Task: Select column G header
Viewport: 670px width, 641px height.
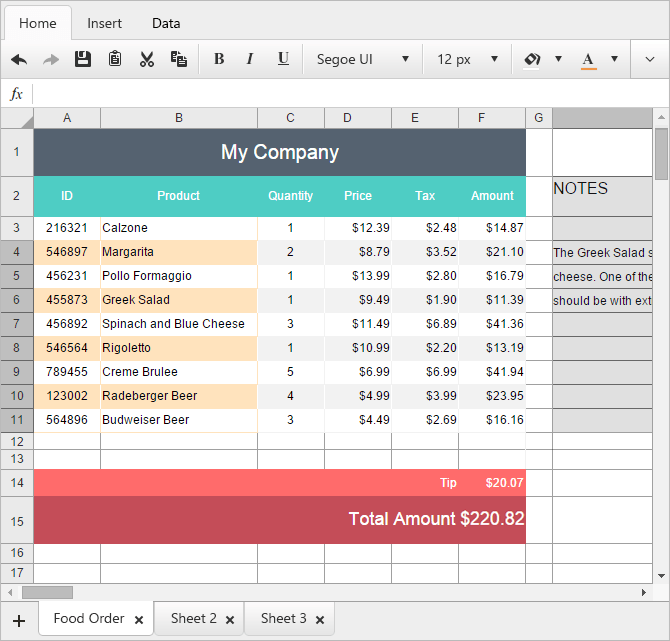Action: 538,118
